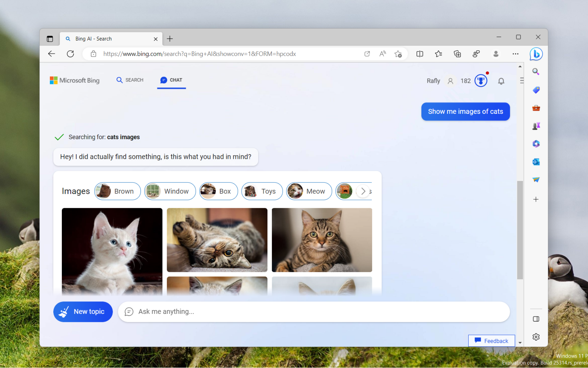
Task: Go to Microsoft Bing home logo
Action: (75, 80)
